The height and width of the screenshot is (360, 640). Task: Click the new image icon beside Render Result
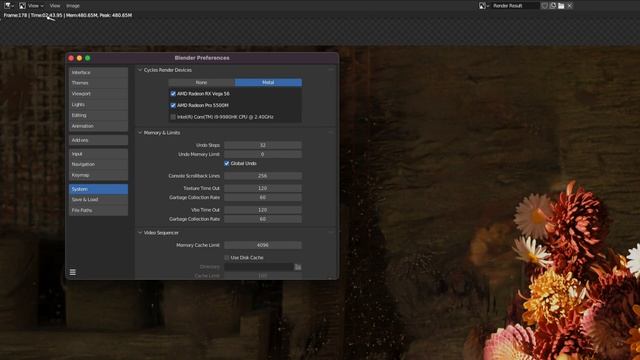(x=553, y=6)
